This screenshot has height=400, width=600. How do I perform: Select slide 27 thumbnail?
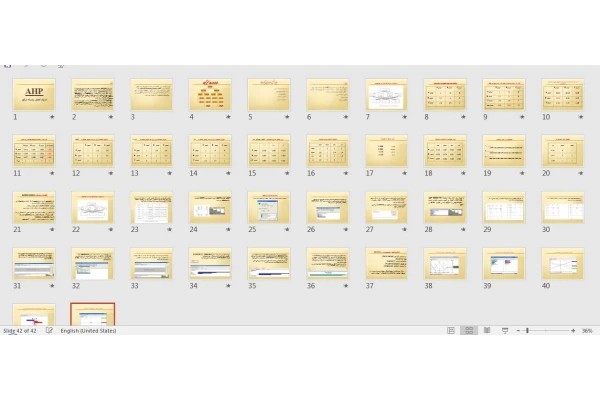pyautogui.click(x=386, y=207)
